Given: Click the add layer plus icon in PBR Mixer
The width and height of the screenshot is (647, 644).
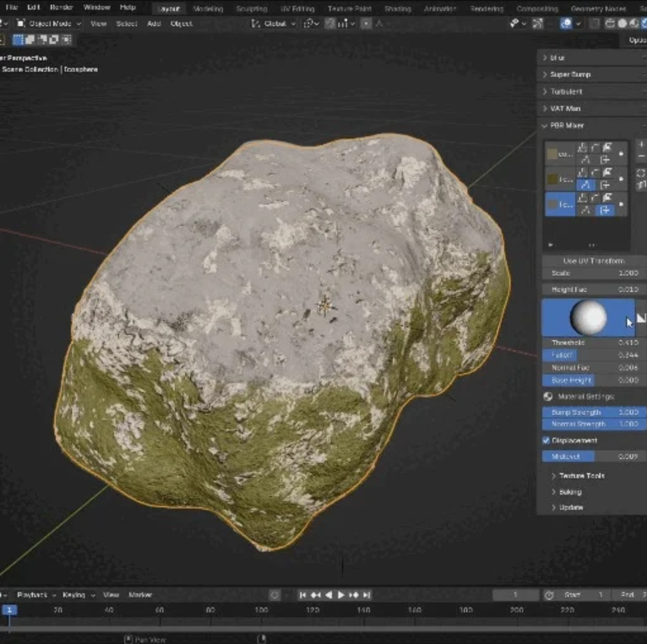Looking at the screenshot, I should (x=641, y=145).
